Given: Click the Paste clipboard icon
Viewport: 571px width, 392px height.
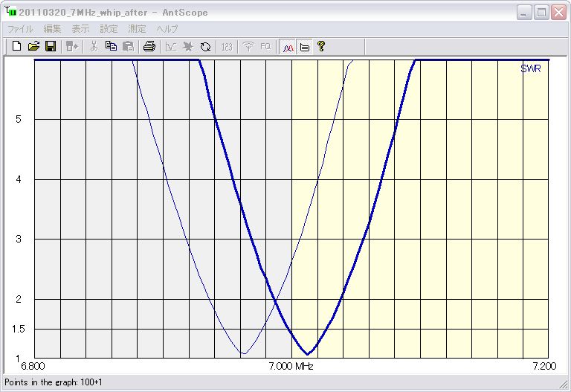Looking at the screenshot, I should click(x=128, y=46).
